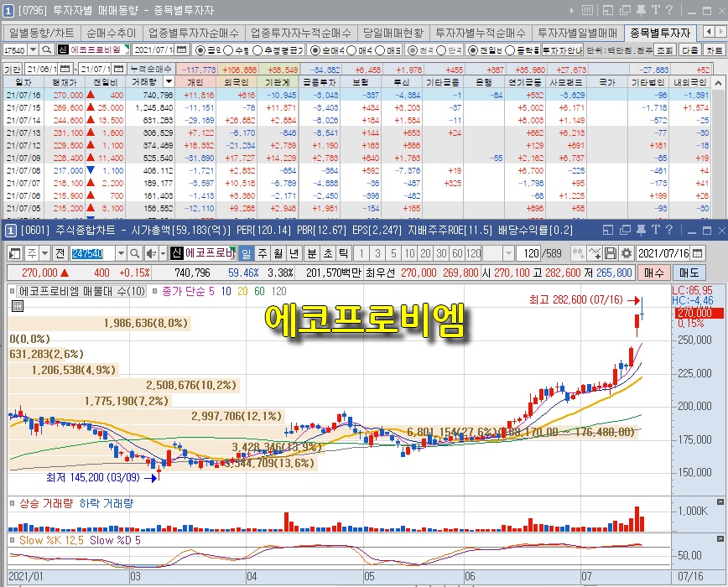Click the 누적순매수 label button

click(x=151, y=69)
